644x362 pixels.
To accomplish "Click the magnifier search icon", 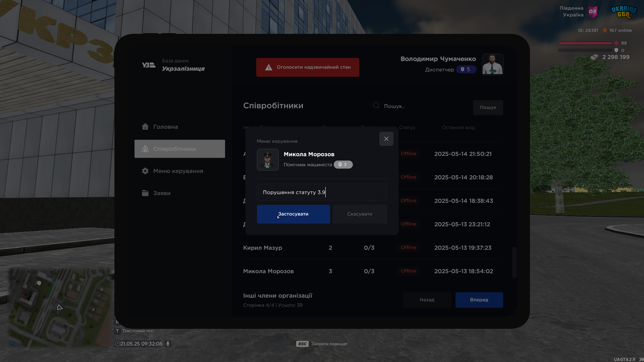I will coord(376,106).
